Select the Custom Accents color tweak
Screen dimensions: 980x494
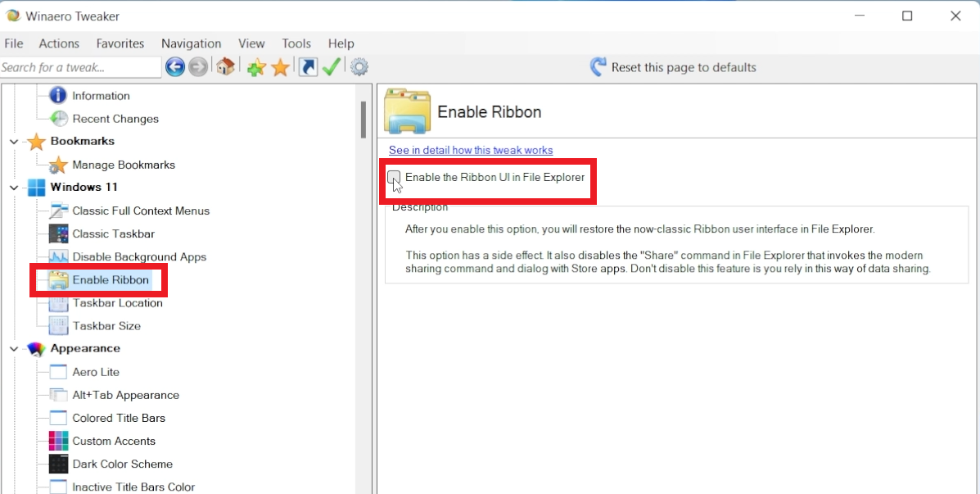tap(114, 441)
